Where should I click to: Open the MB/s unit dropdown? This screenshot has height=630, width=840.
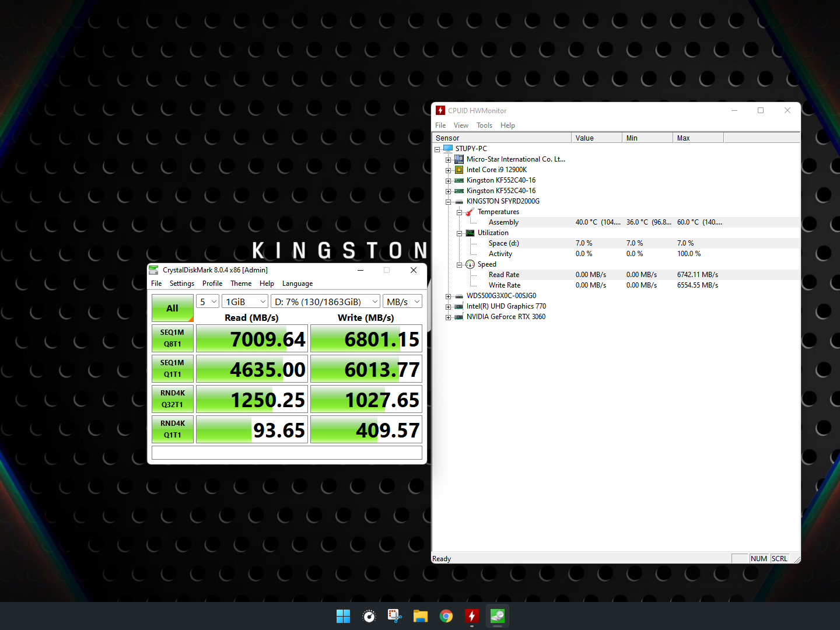pyautogui.click(x=402, y=302)
